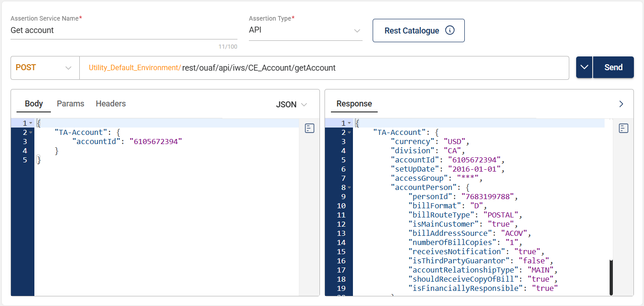
Task: Collapse TA-Account fold arrow in Body editor
Action: [x=30, y=133]
